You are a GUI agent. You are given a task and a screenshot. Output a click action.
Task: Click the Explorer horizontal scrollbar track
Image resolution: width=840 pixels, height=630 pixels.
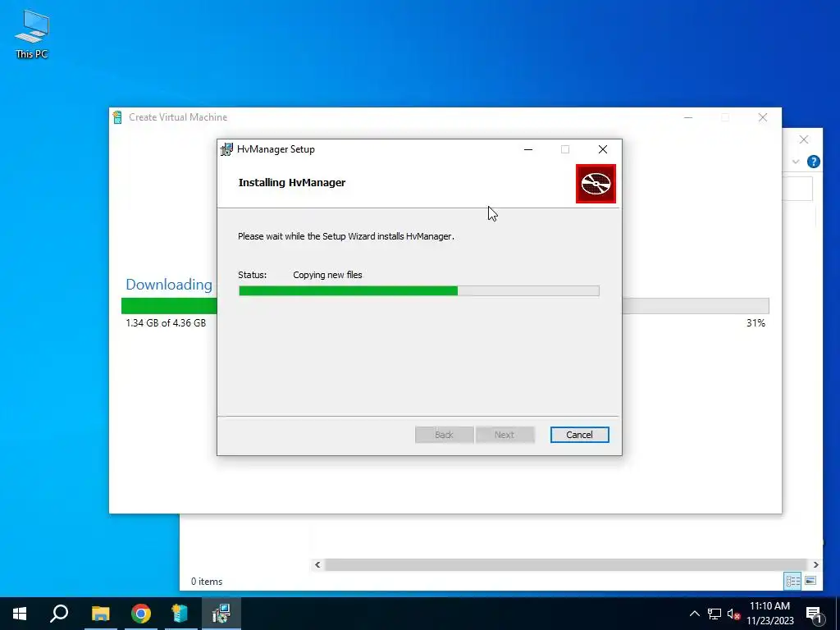point(565,564)
